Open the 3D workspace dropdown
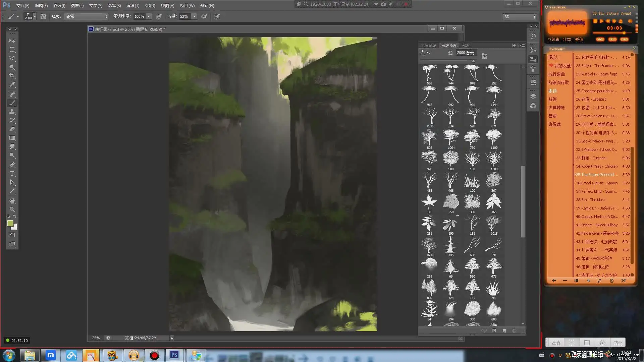Viewport: 644px width, 362px height. 519,16
